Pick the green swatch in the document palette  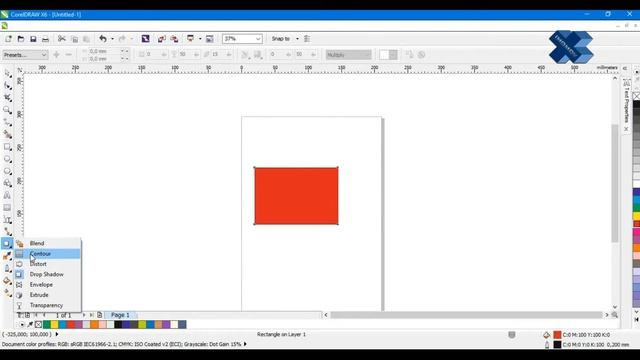[x=47, y=324]
